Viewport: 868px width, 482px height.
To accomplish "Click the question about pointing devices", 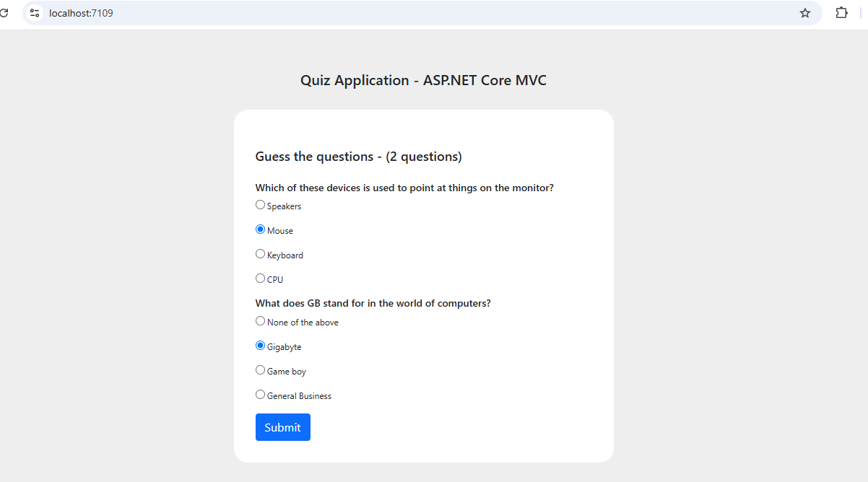I will coord(404,188).
